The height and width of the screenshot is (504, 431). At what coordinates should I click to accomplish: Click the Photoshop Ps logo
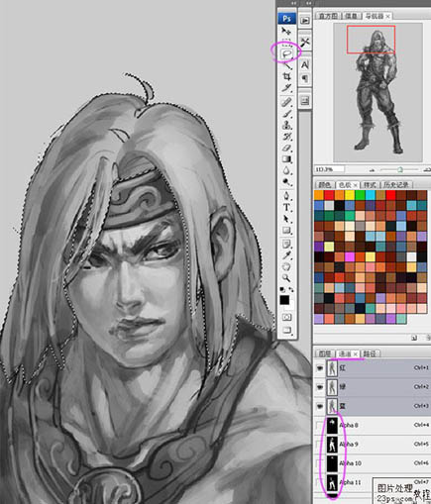click(286, 19)
